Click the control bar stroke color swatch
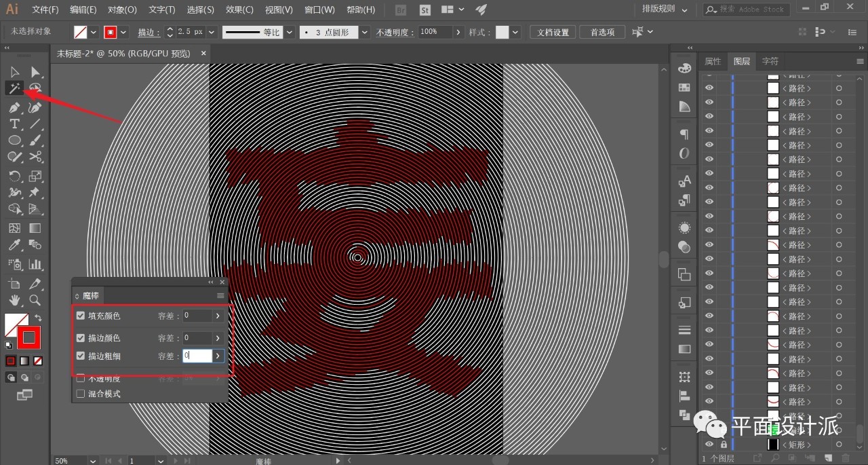This screenshot has height=465, width=868. point(111,32)
